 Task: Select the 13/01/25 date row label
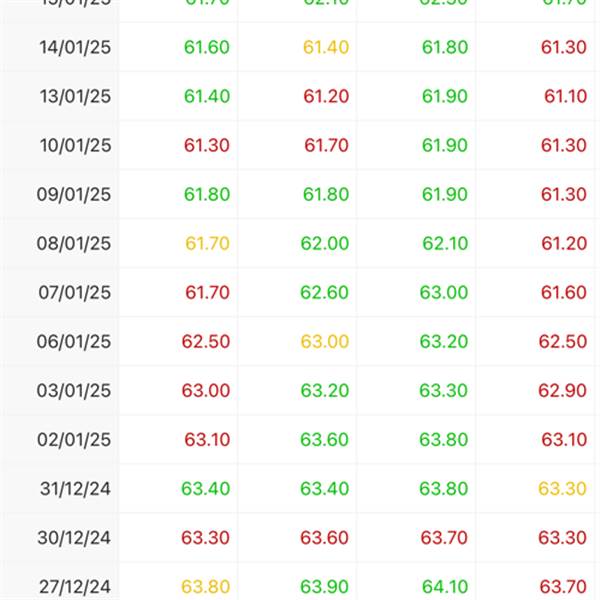coord(75,97)
